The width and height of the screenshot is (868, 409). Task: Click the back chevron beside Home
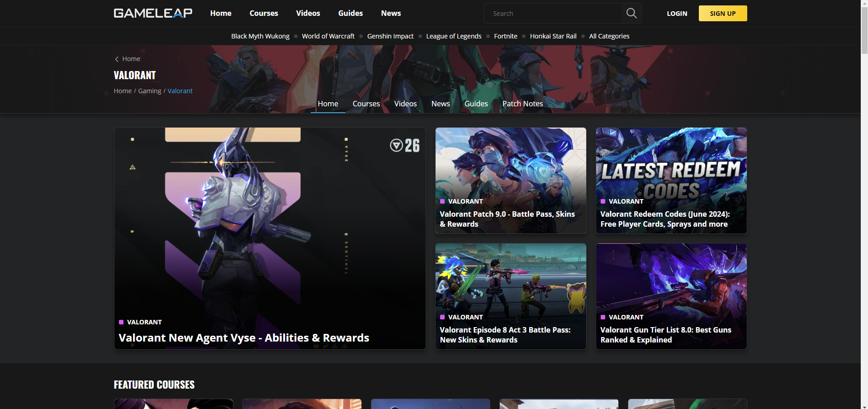[117, 59]
